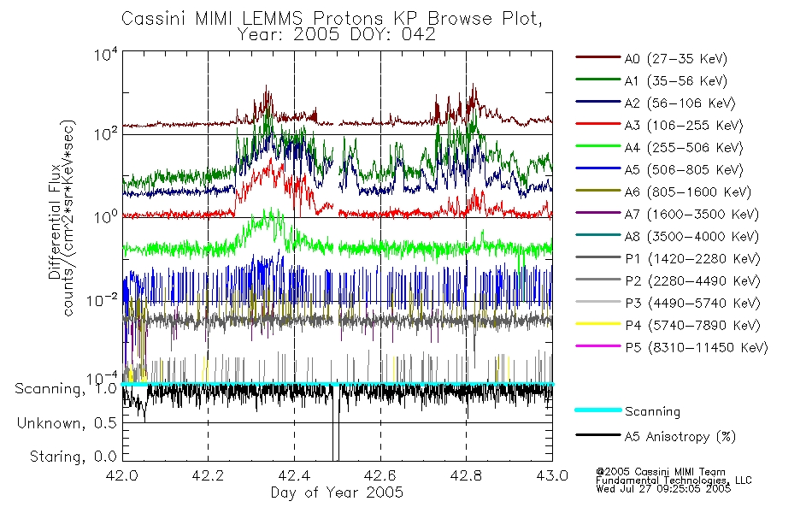The image size is (812, 513).
Task: Select the A5 Anisotropy (%) legend label
Action: pos(680,437)
